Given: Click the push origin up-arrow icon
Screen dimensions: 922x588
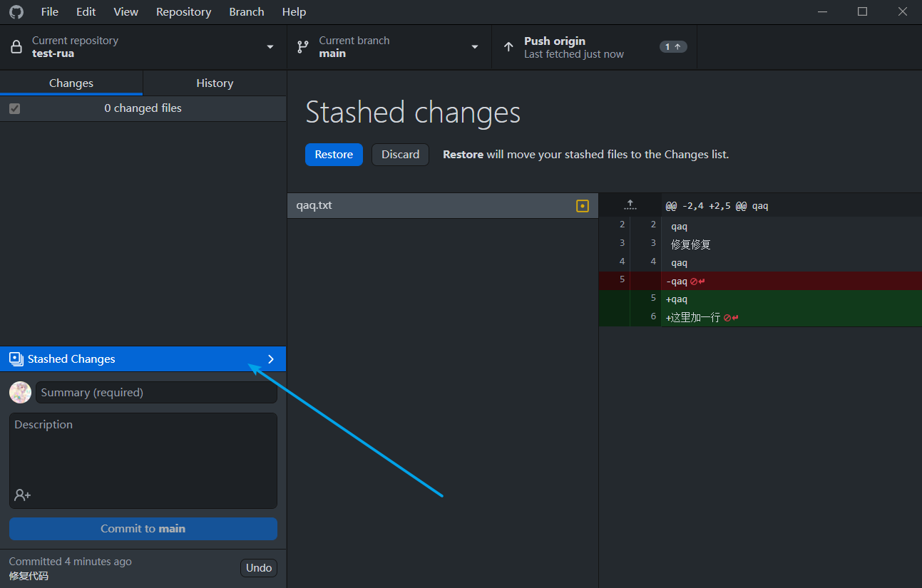Looking at the screenshot, I should click(x=508, y=47).
